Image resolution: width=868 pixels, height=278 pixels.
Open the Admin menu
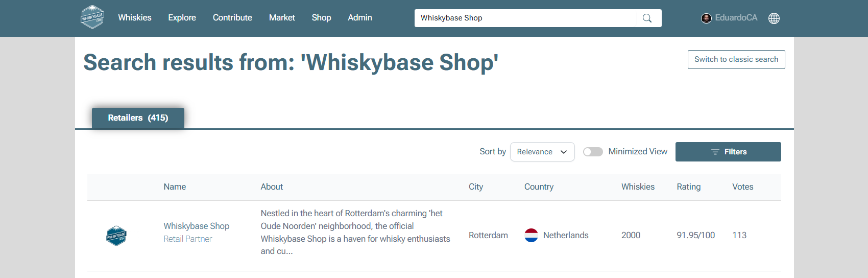pos(360,17)
